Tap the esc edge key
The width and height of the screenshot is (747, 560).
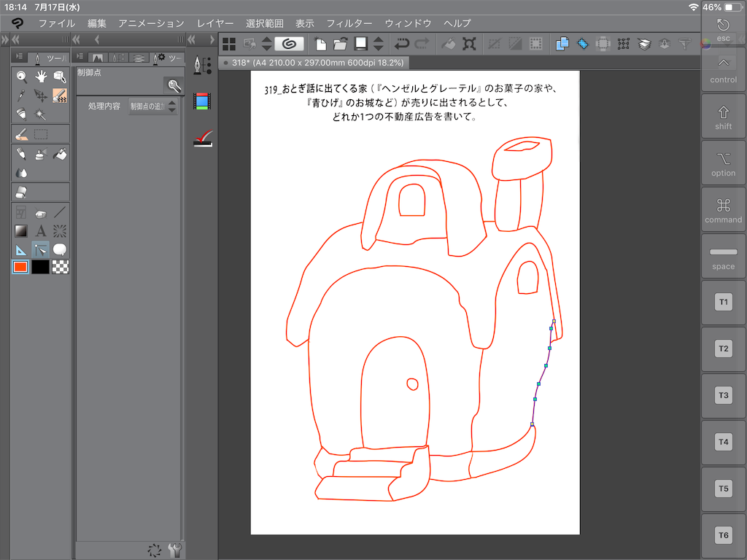tap(723, 30)
